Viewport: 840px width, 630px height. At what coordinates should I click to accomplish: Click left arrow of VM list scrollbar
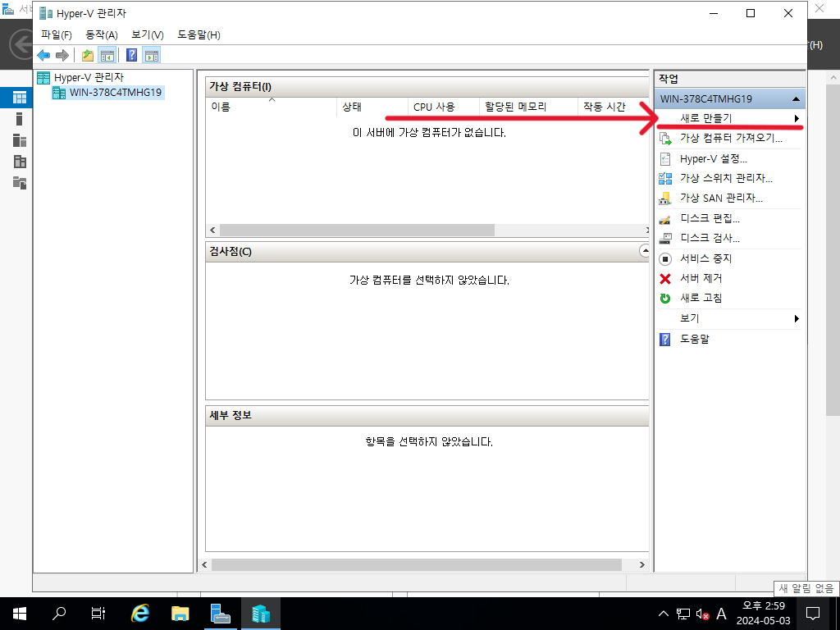click(212, 231)
